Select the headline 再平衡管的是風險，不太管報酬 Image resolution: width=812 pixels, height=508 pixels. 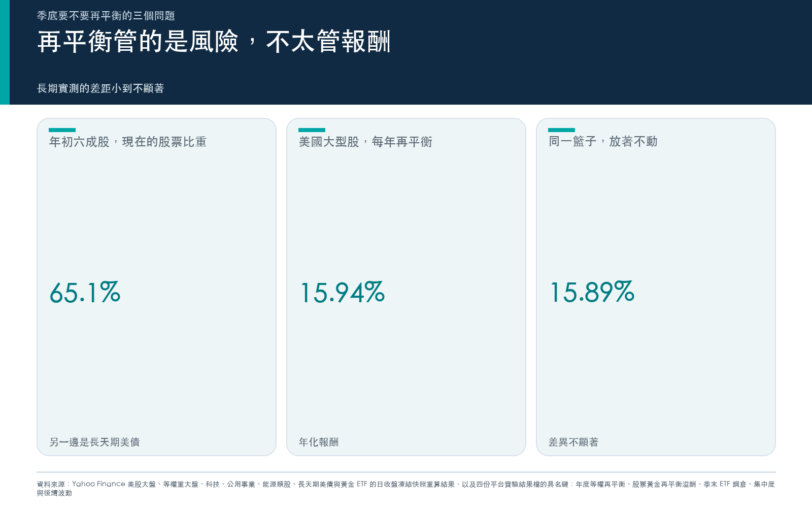pyautogui.click(x=214, y=42)
